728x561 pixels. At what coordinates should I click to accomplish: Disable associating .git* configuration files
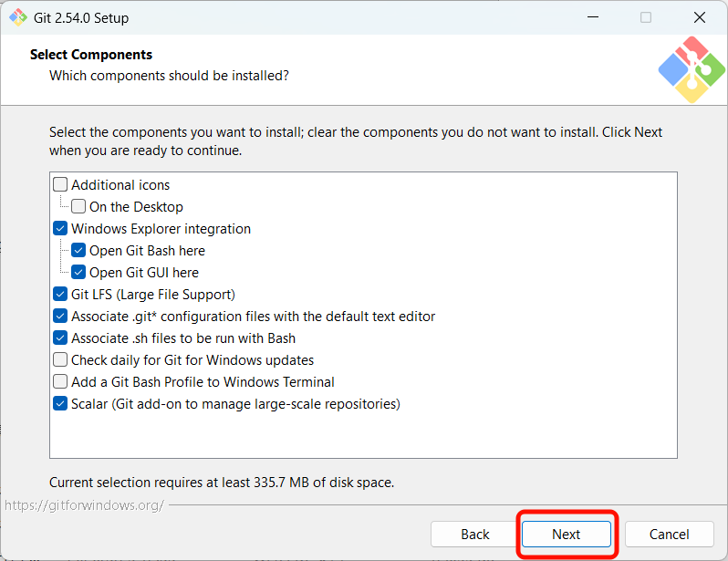pos(60,317)
